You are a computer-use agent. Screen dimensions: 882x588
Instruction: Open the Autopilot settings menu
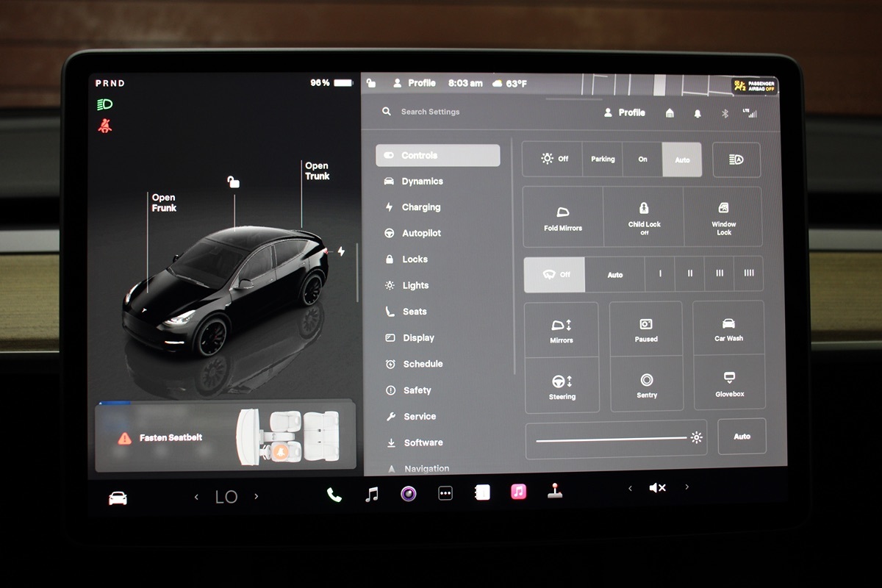(x=421, y=233)
